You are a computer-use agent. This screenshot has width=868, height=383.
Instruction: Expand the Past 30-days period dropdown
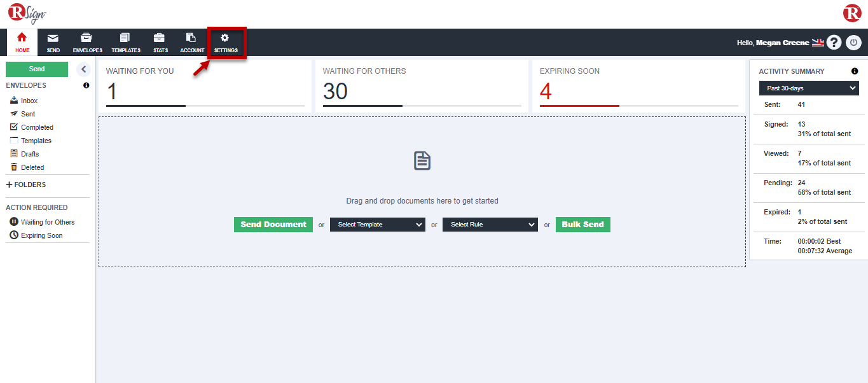[808, 88]
